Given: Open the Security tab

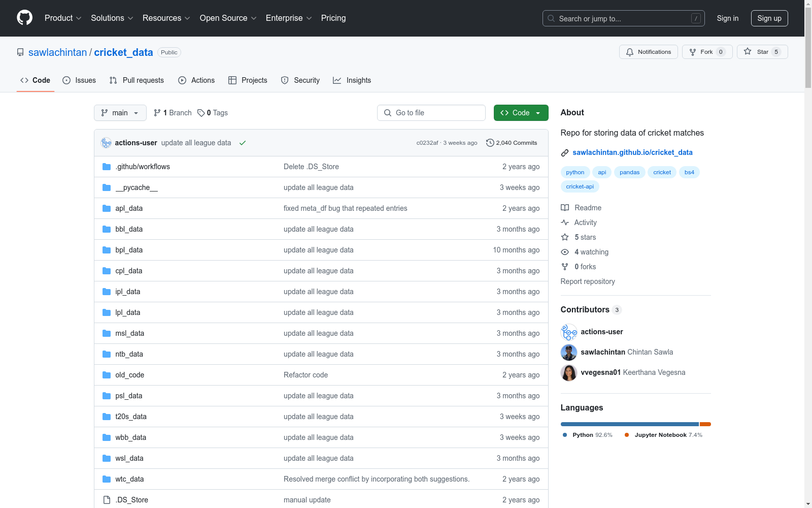Looking at the screenshot, I should coord(300,80).
